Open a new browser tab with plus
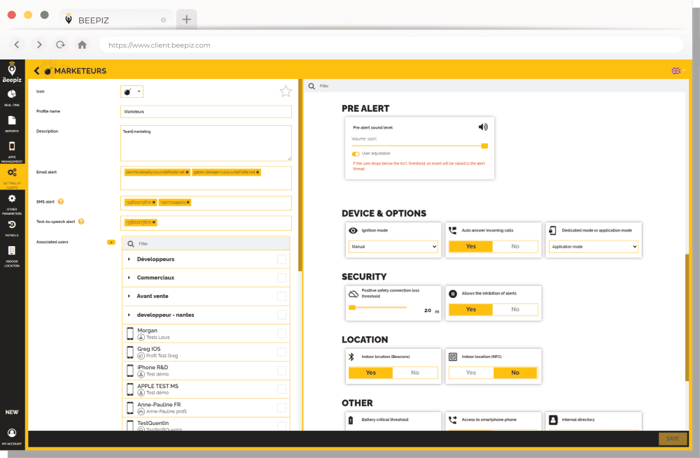700x458 pixels. 187,19
